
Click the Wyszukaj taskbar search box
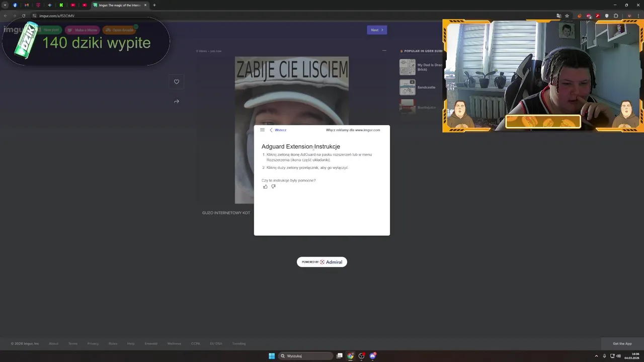coord(306,356)
